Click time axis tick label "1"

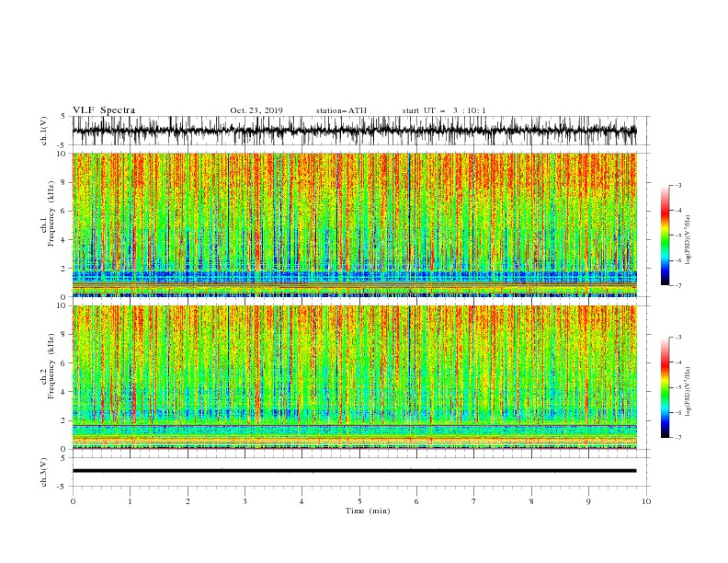click(130, 501)
